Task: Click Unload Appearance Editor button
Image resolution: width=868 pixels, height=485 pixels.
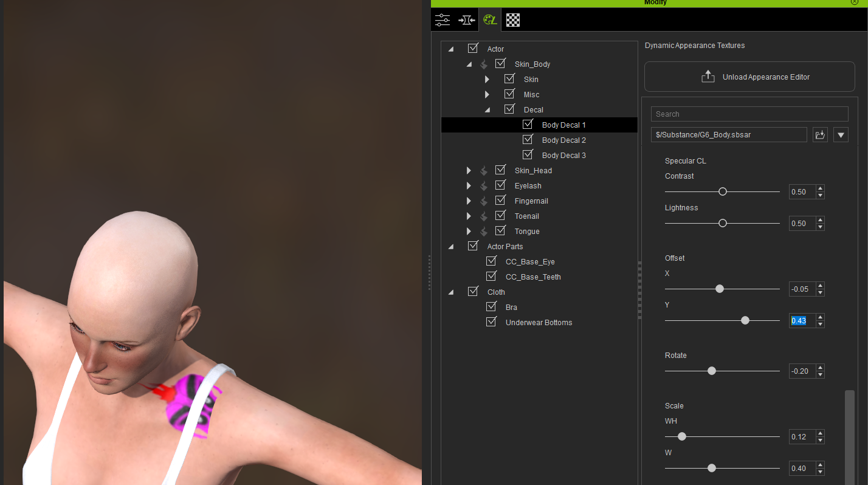Action: 750,77
